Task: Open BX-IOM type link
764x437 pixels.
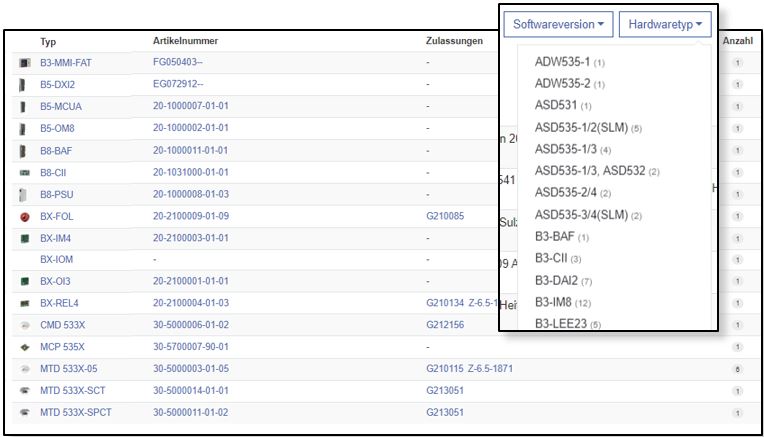Action: tap(57, 260)
